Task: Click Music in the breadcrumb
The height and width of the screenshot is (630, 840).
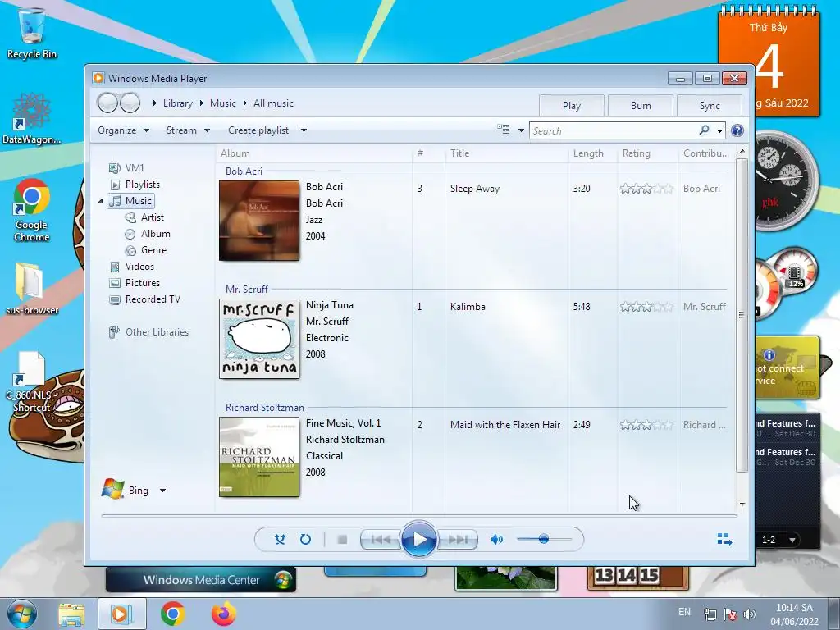Action: click(223, 103)
